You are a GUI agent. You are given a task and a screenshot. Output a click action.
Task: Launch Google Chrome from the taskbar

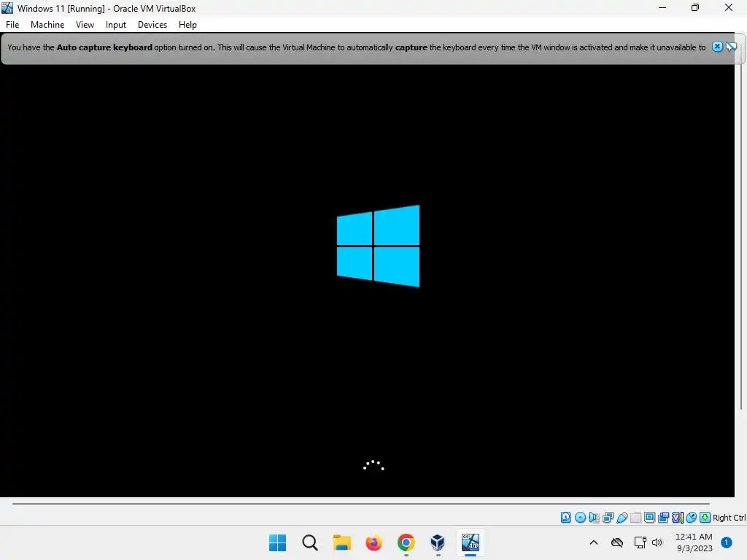(406, 542)
